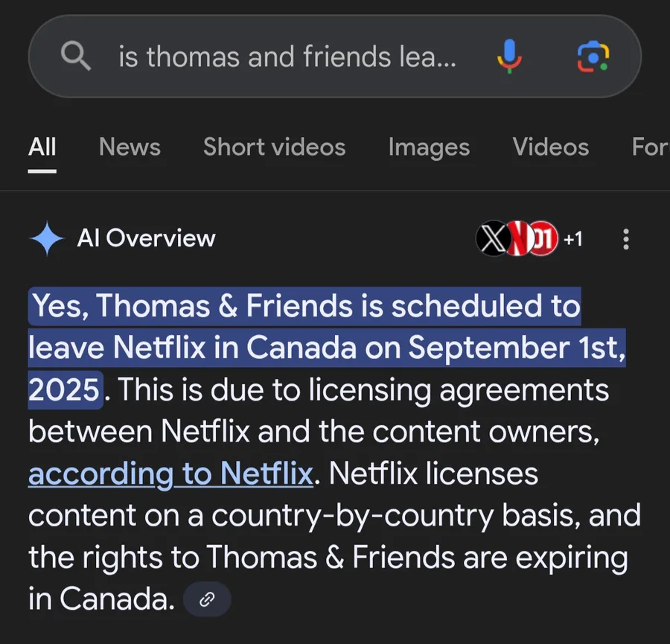
Task: Open Google Lens camera search
Action: (x=593, y=57)
